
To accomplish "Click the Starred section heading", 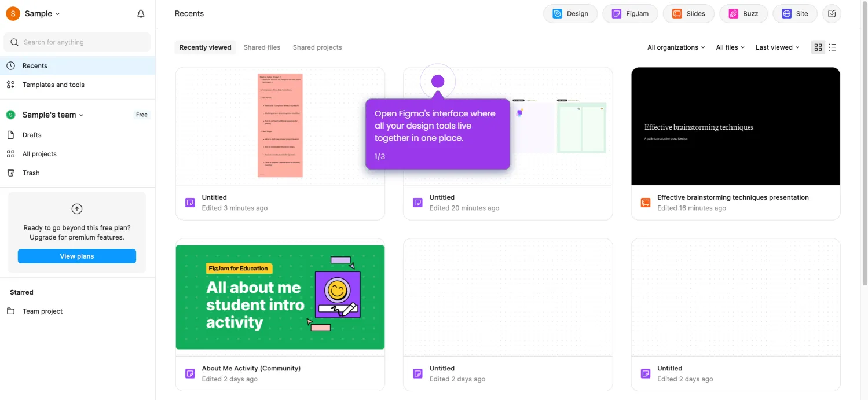I will point(21,292).
